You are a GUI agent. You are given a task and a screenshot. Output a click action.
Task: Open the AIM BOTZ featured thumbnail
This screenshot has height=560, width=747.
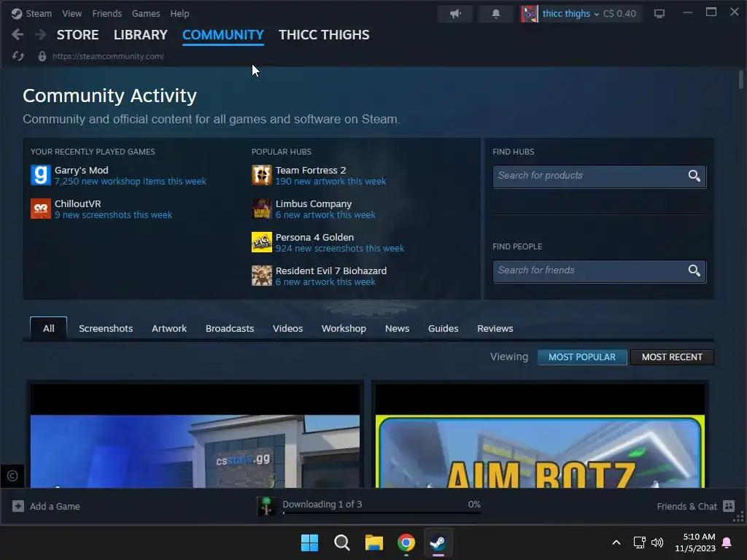tap(540, 436)
